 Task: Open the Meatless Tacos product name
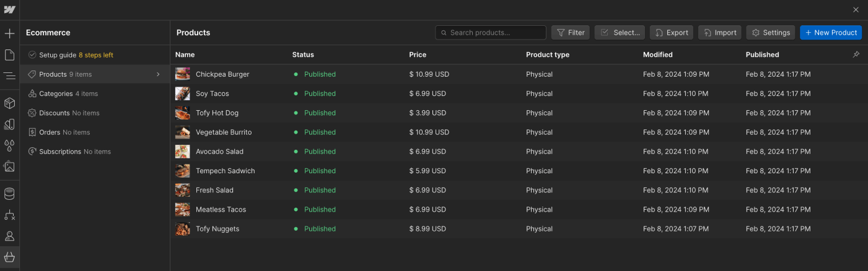(221, 209)
